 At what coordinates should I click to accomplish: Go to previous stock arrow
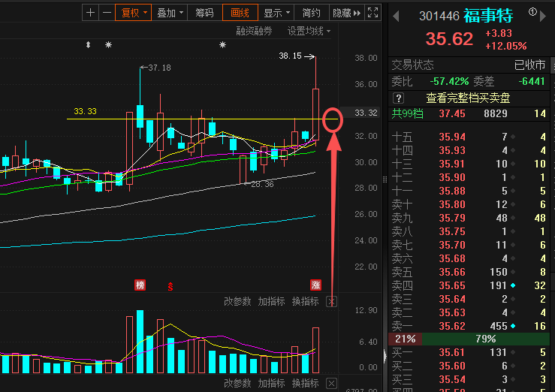click(x=396, y=16)
